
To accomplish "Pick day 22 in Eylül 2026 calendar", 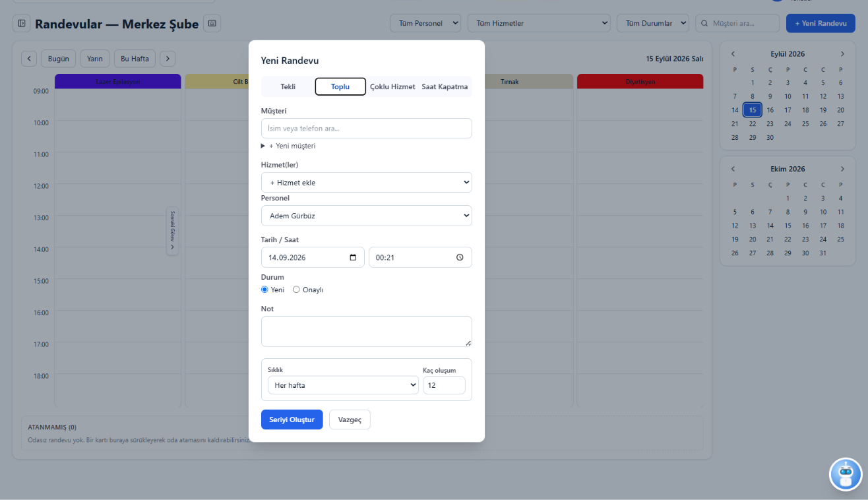I will [x=753, y=124].
